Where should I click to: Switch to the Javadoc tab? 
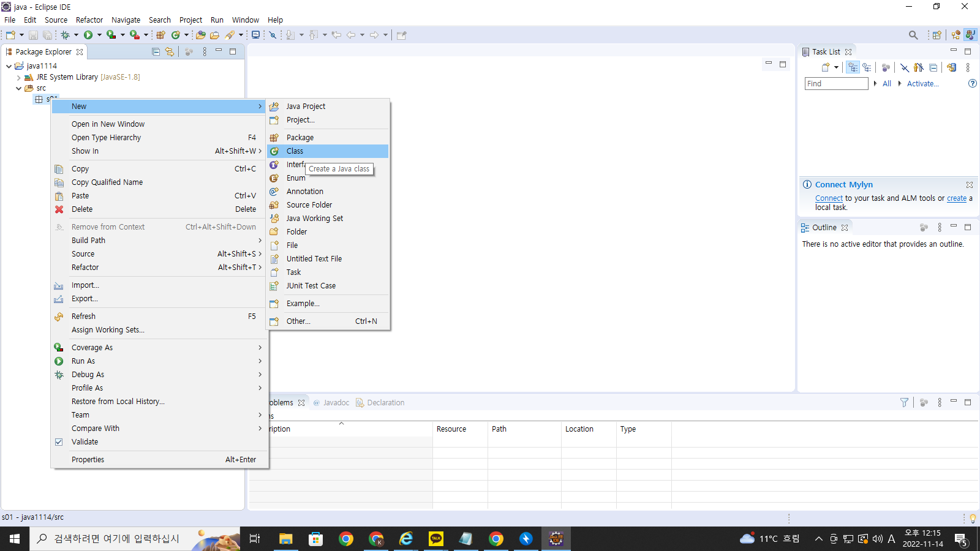pyautogui.click(x=331, y=403)
